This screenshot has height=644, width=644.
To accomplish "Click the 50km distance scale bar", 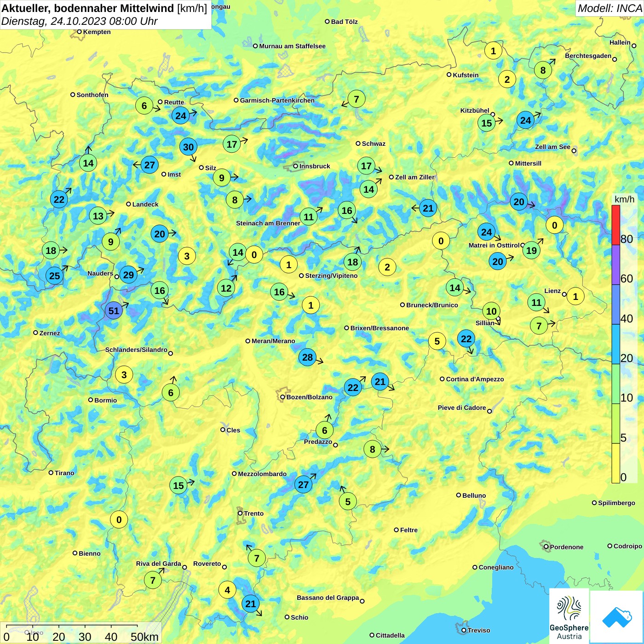I will pyautogui.click(x=72, y=626).
